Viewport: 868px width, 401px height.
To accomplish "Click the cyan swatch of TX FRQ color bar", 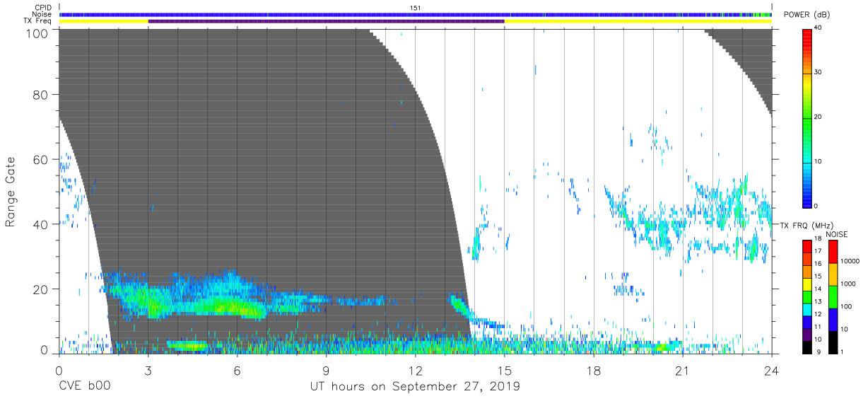I will (807, 310).
